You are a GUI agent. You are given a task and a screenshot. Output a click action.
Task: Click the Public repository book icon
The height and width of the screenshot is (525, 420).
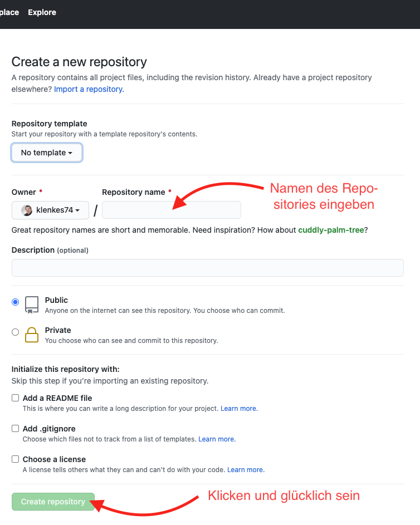(32, 305)
